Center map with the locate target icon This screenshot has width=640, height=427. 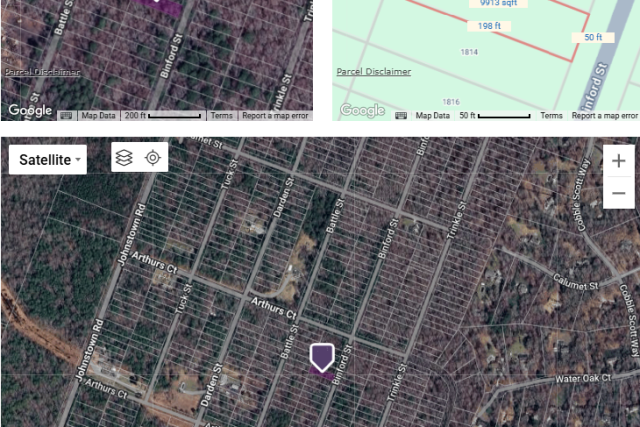coord(153,158)
